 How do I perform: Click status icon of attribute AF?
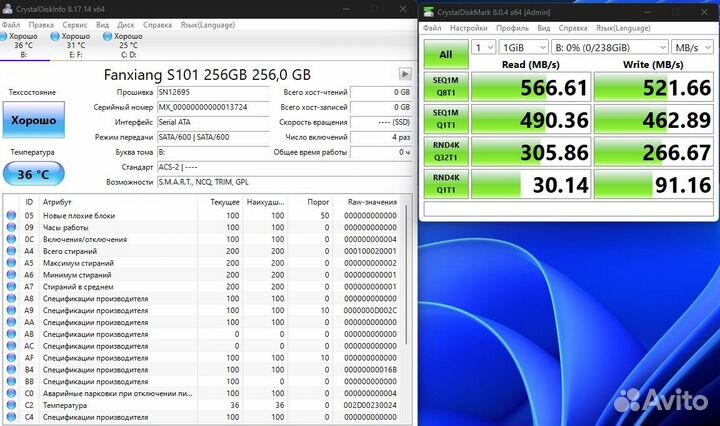click(11, 358)
